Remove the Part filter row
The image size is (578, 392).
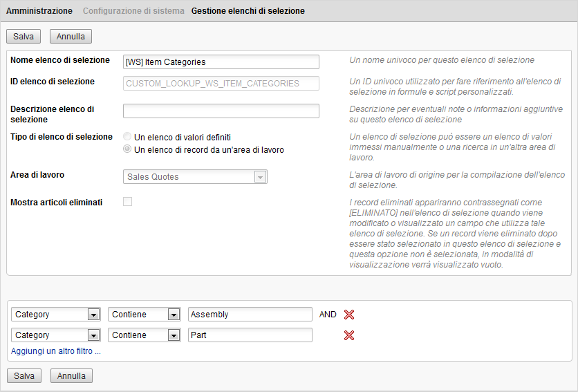coord(349,335)
